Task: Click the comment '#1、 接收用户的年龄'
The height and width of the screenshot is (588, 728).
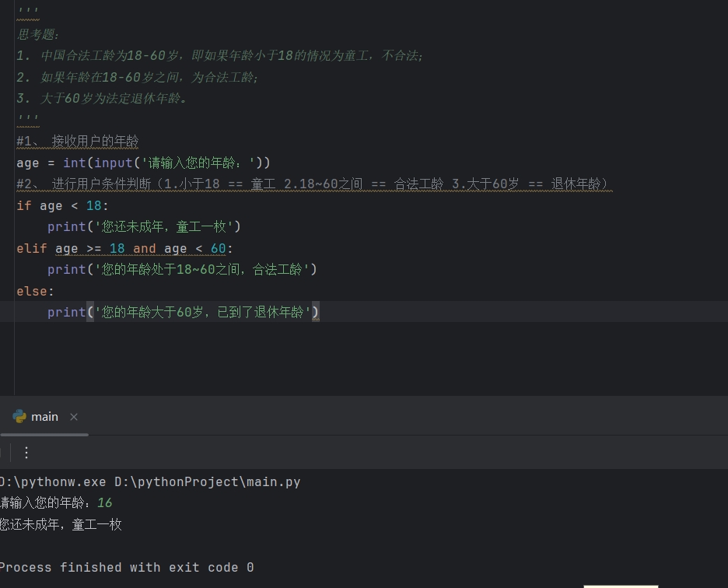Action: [x=78, y=142]
